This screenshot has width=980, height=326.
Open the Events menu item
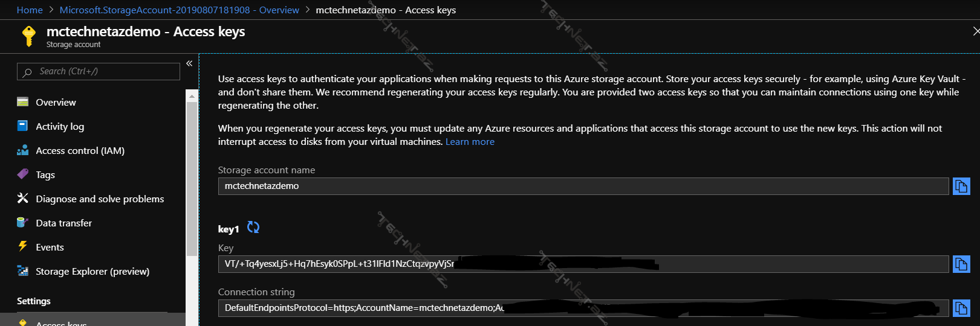[50, 247]
